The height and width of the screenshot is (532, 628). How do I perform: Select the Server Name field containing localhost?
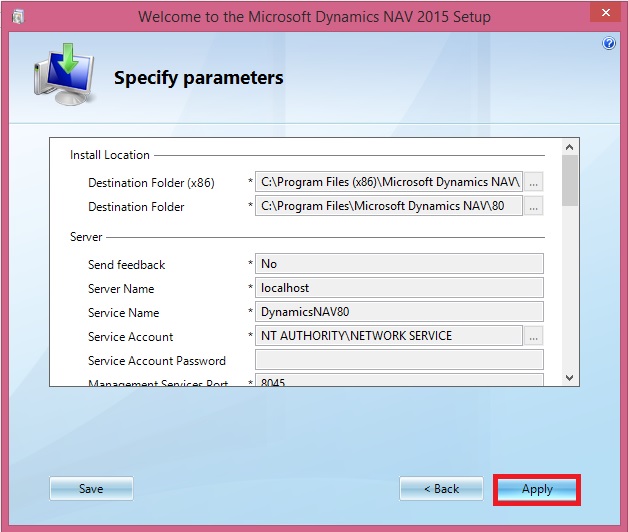point(398,288)
